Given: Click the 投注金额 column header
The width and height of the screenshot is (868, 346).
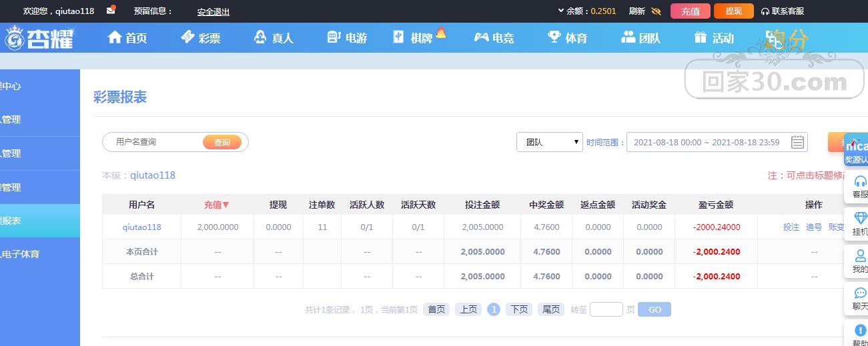Looking at the screenshot, I should [x=482, y=205].
